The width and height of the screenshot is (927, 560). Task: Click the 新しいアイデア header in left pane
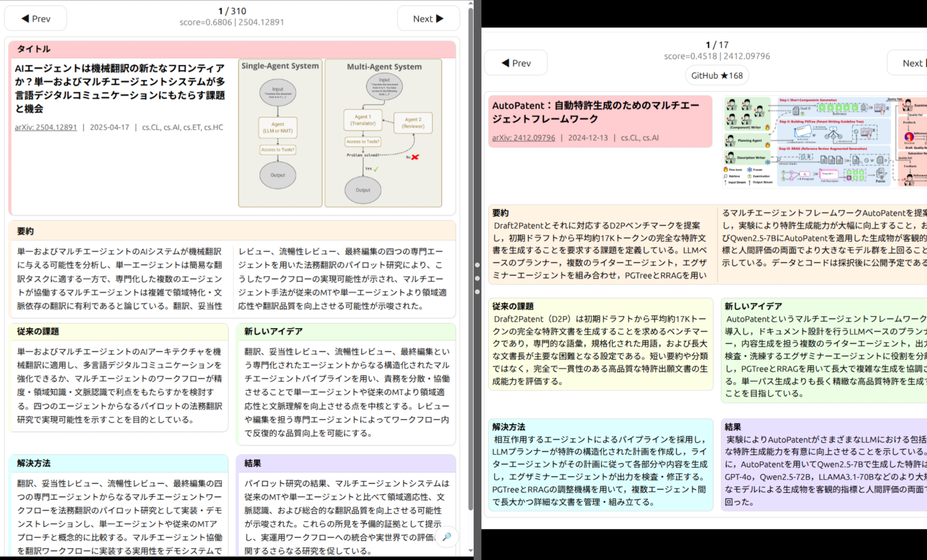click(273, 331)
